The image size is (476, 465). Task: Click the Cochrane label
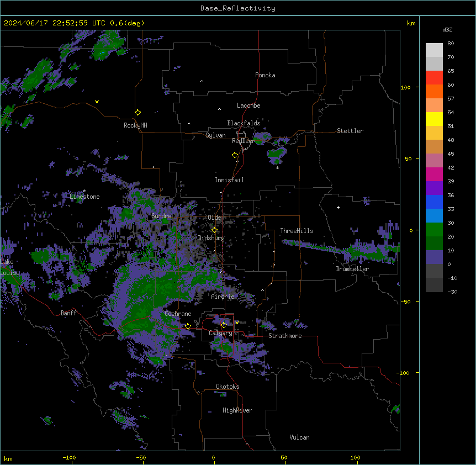178,314
